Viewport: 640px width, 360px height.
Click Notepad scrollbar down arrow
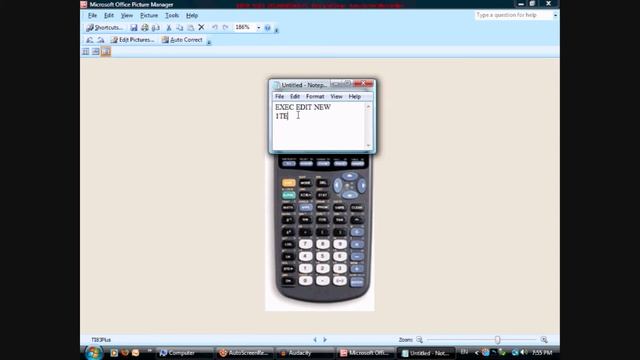tap(368, 145)
